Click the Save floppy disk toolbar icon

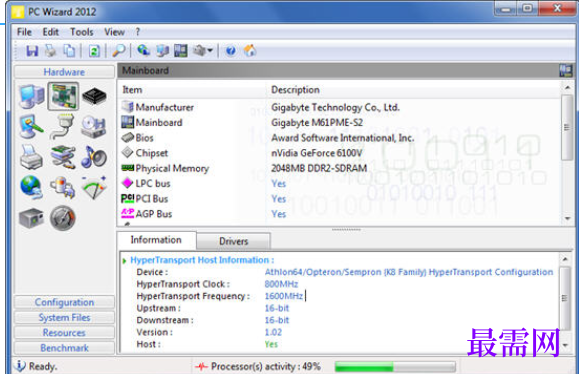click(x=32, y=51)
